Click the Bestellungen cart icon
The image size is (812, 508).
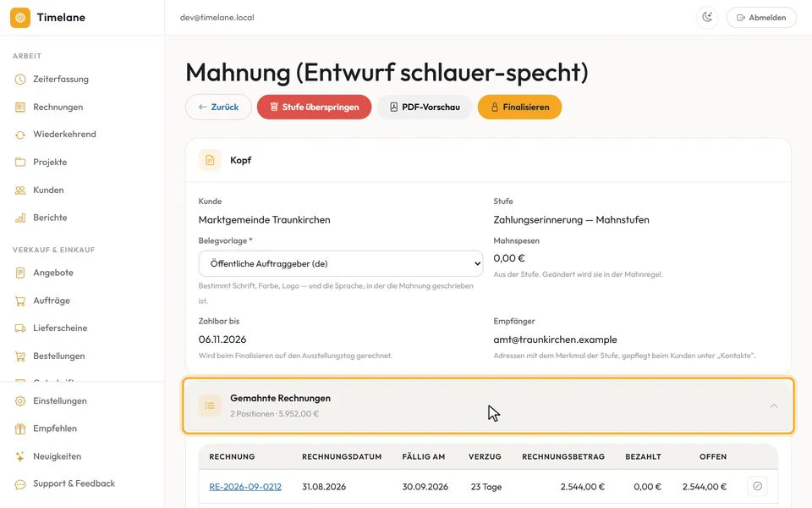20,356
